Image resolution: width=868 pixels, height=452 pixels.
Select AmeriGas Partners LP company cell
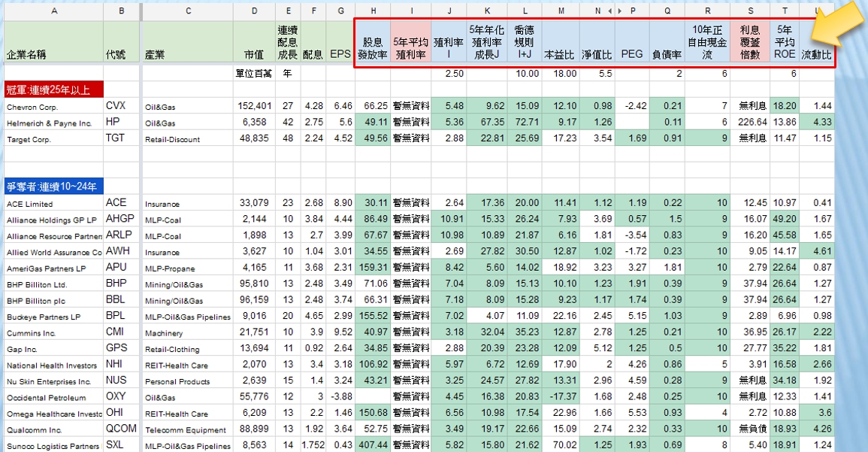[x=53, y=267]
